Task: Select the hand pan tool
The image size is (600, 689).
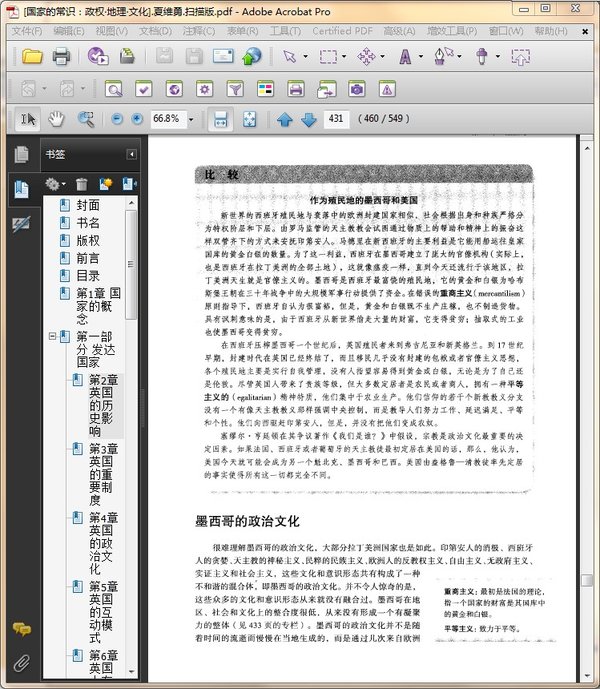Action: 56,119
